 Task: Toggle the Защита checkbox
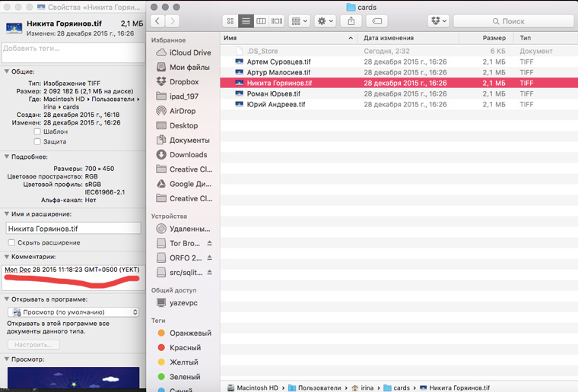pyautogui.click(x=37, y=141)
